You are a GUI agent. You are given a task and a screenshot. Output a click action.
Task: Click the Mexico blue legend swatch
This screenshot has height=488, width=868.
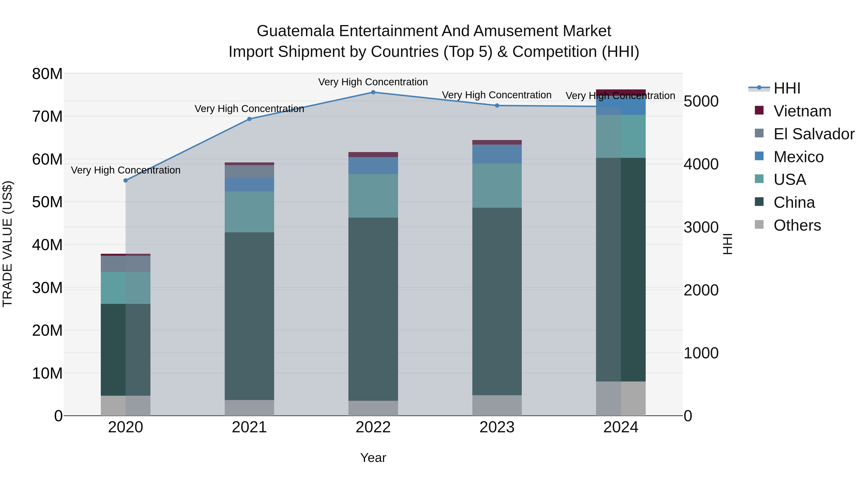tap(759, 156)
